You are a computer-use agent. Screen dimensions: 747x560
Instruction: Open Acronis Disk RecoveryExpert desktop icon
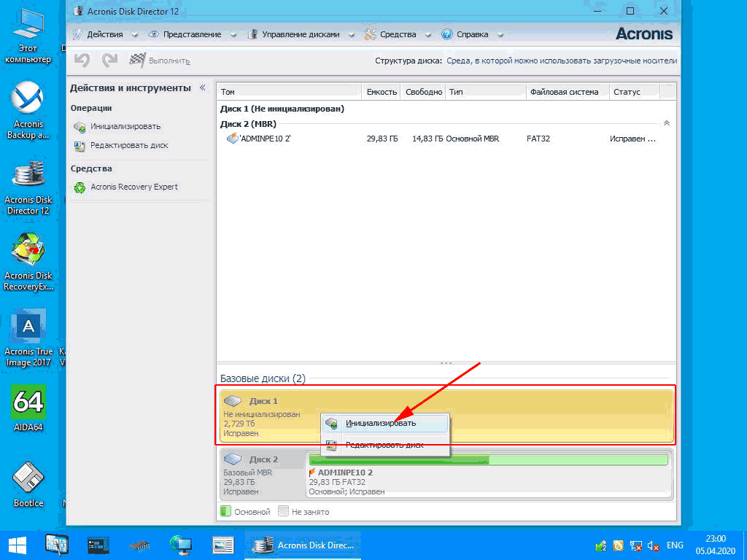pyautogui.click(x=28, y=262)
